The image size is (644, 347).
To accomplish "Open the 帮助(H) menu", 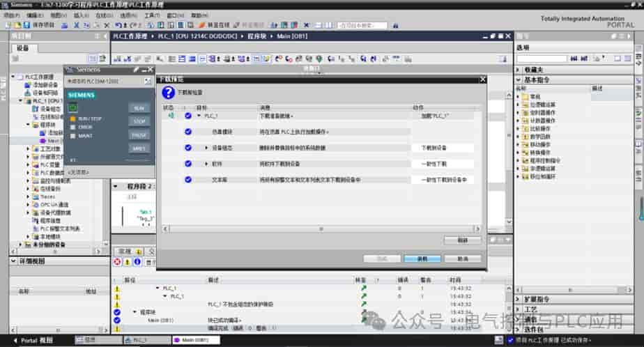I will 199,15.
